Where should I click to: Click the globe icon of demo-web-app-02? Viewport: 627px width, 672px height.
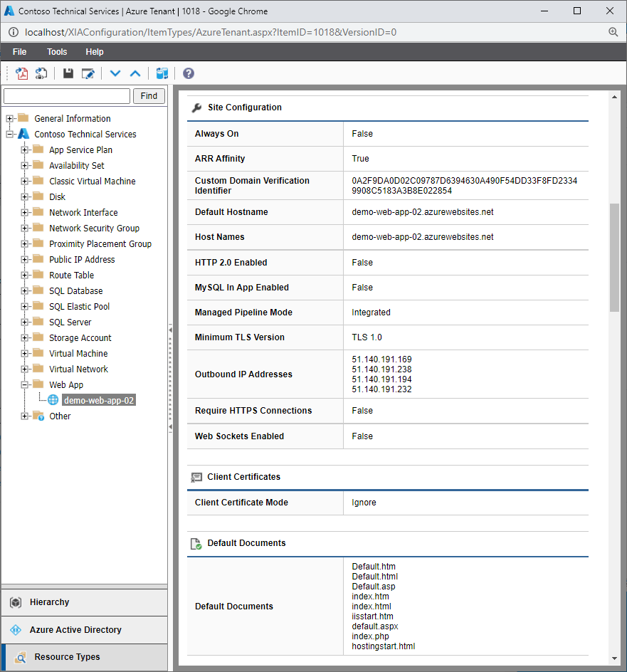click(53, 400)
